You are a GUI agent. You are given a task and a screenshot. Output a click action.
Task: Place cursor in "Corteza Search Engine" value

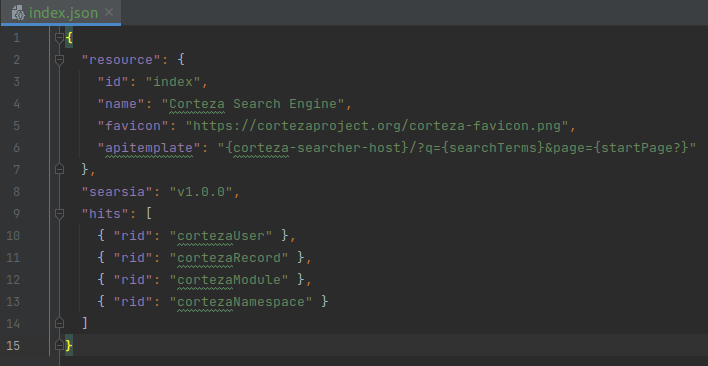[252, 104]
